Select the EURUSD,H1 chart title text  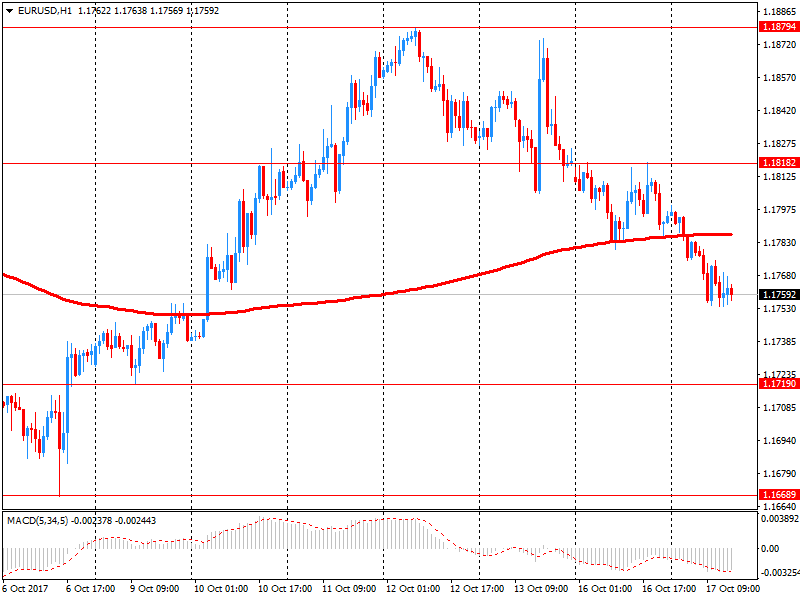pos(45,11)
